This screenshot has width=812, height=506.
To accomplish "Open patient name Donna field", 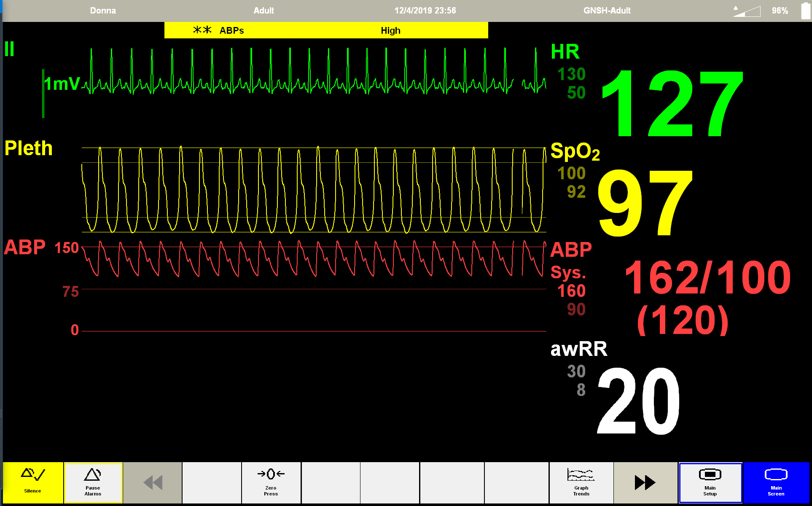I will 103,11.
